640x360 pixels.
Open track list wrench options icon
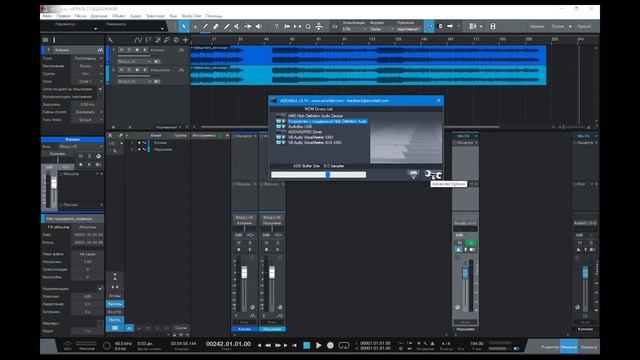110,40
